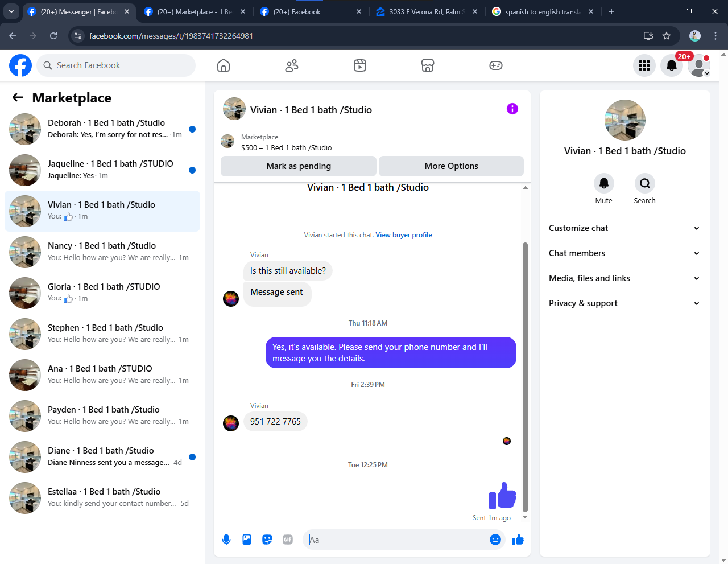Open Payden conversation in list
This screenshot has height=564, width=728.
coord(102,416)
